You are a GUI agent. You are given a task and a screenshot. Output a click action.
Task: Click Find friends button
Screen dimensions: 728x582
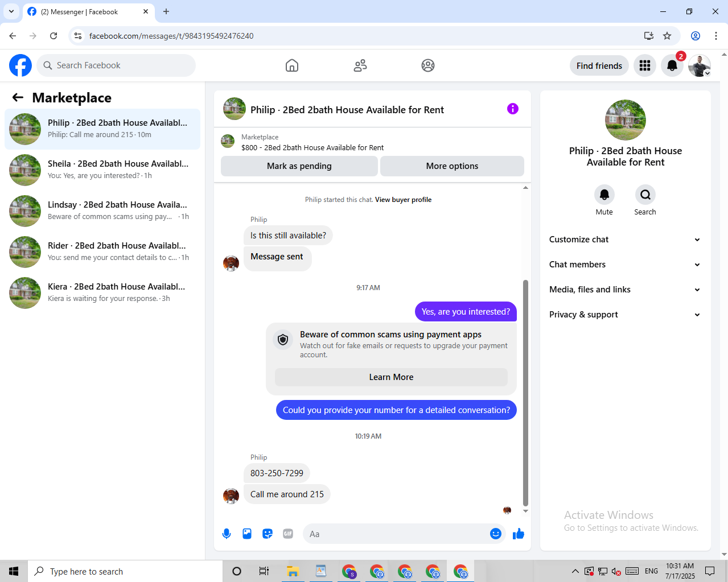(x=599, y=66)
